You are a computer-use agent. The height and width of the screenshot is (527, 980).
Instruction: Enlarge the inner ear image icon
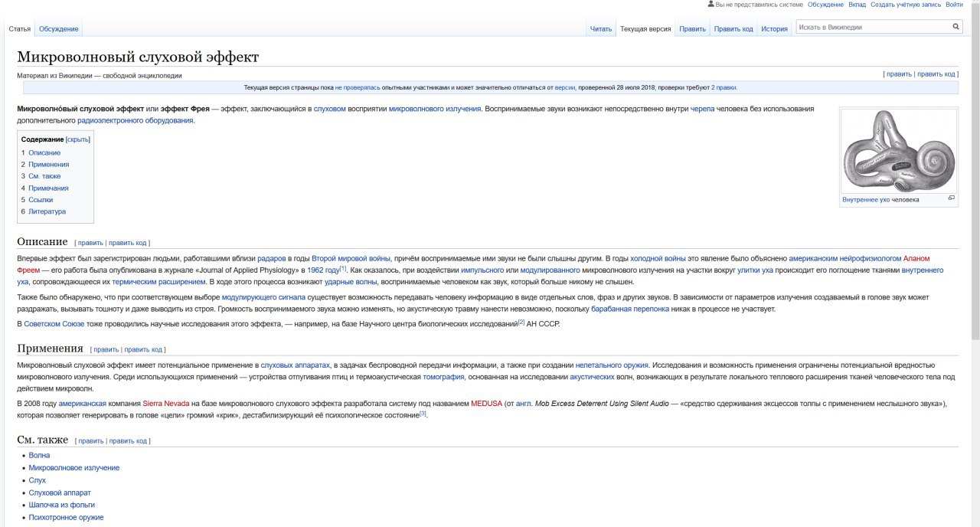pyautogui.click(x=952, y=198)
